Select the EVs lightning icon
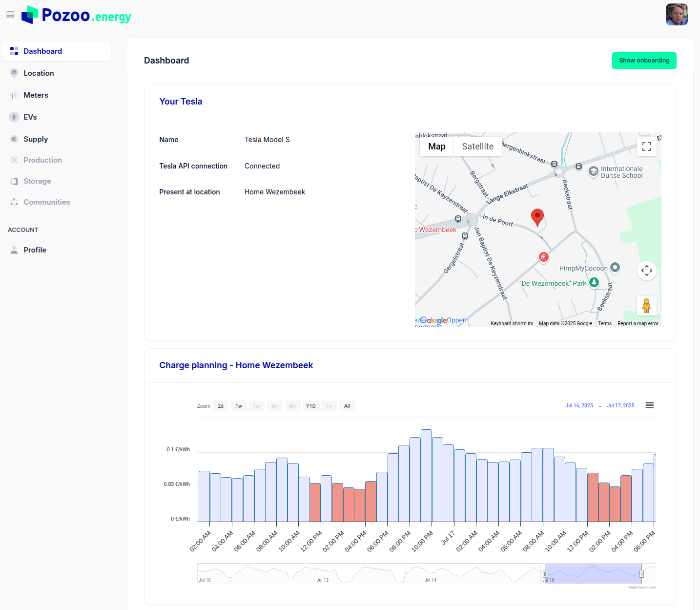This screenshot has width=700, height=610. click(x=14, y=117)
